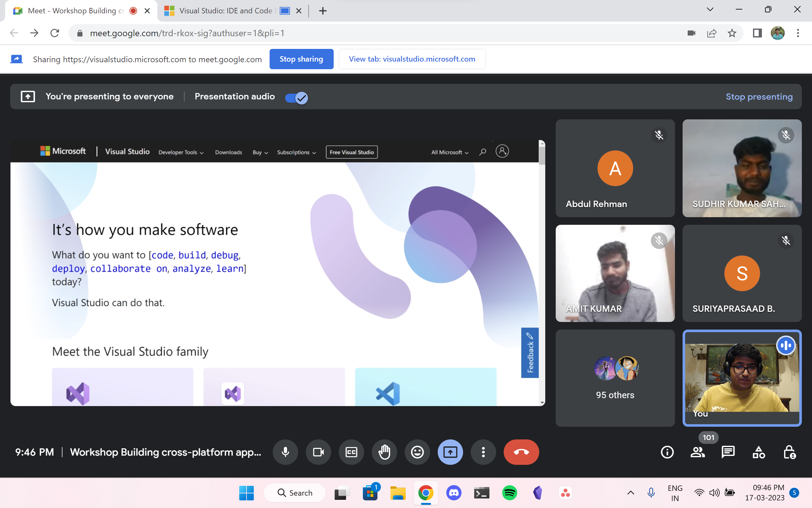Leave the call with red hang-up button

click(x=521, y=452)
